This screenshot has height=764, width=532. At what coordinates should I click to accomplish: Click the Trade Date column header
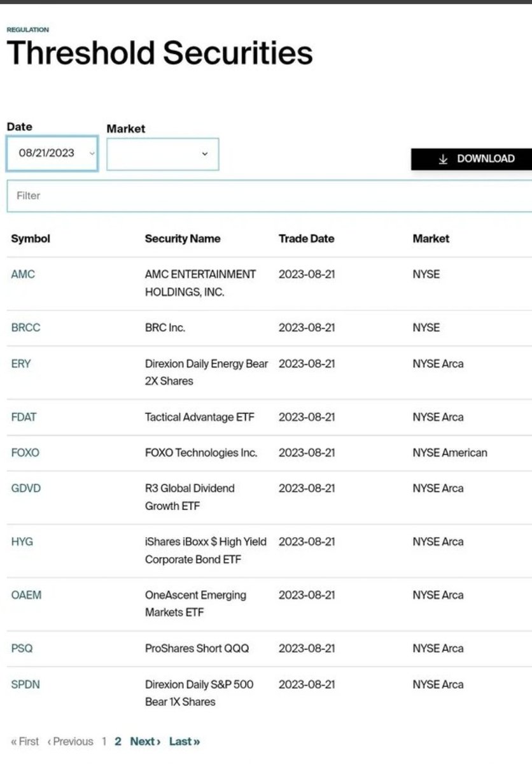click(306, 239)
